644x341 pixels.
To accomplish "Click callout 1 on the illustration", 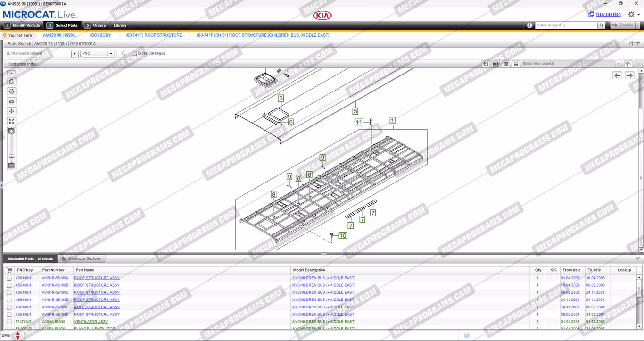I will pos(392,121).
